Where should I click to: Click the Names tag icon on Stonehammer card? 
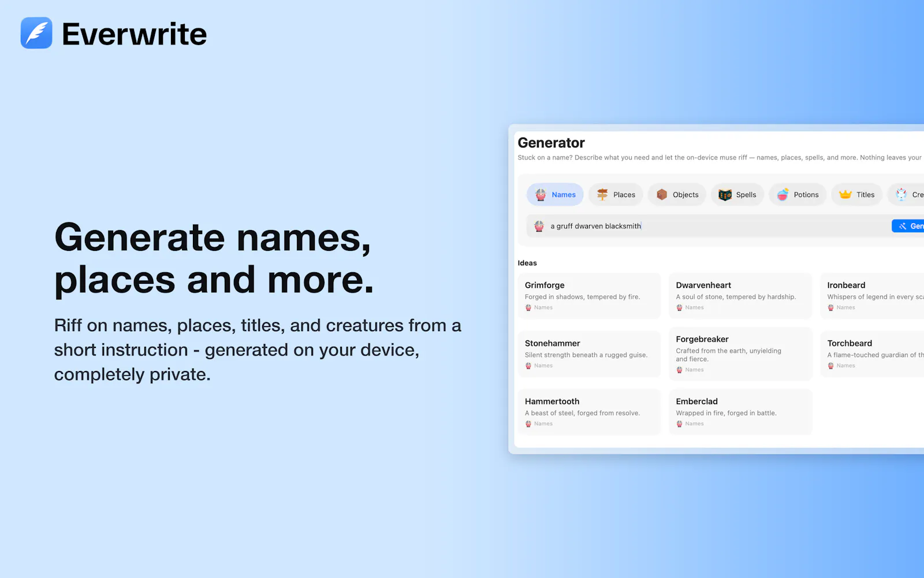click(528, 366)
